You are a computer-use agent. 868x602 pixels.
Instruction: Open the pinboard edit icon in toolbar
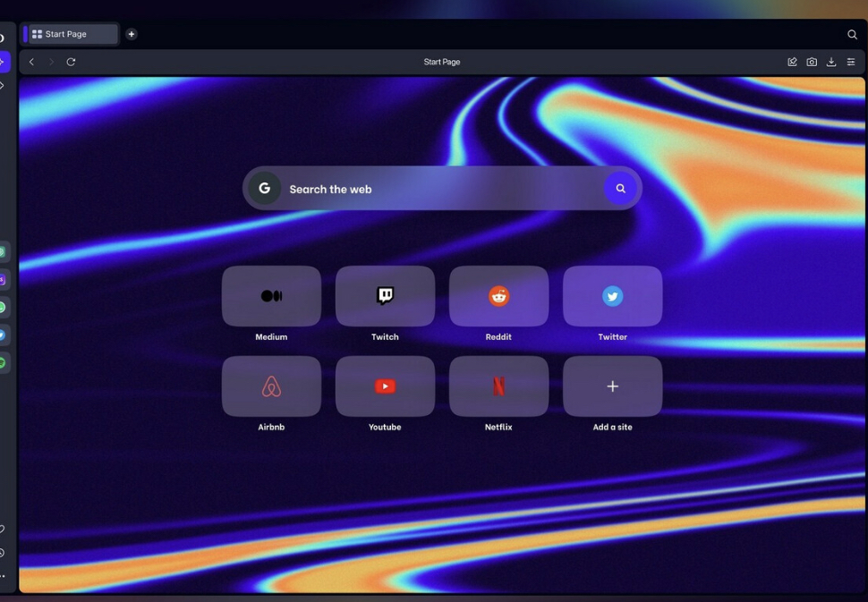(792, 62)
